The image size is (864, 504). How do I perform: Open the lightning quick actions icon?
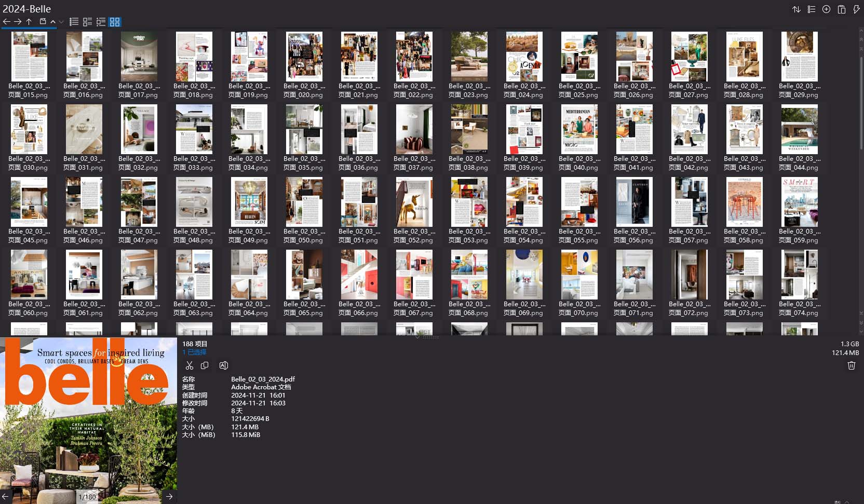pos(856,9)
